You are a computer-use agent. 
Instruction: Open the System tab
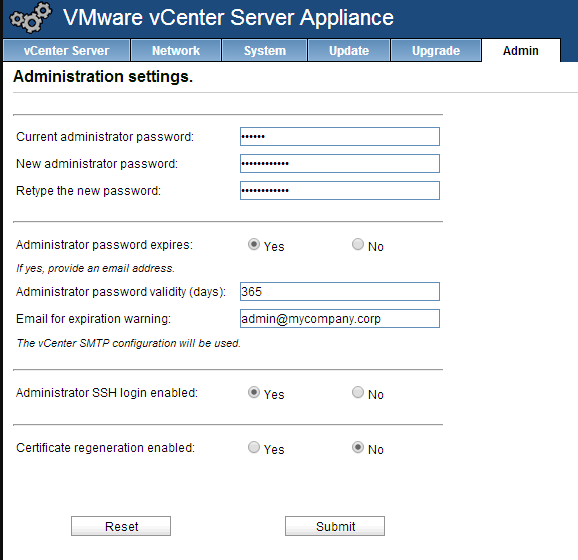coord(265,51)
